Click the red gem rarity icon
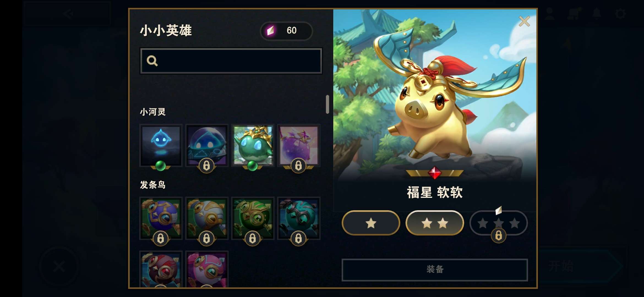 [435, 173]
